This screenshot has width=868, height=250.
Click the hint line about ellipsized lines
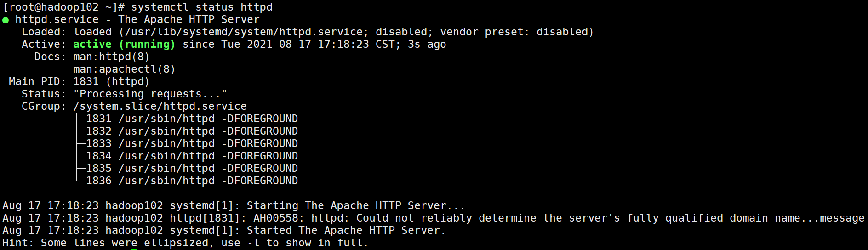[185, 243]
